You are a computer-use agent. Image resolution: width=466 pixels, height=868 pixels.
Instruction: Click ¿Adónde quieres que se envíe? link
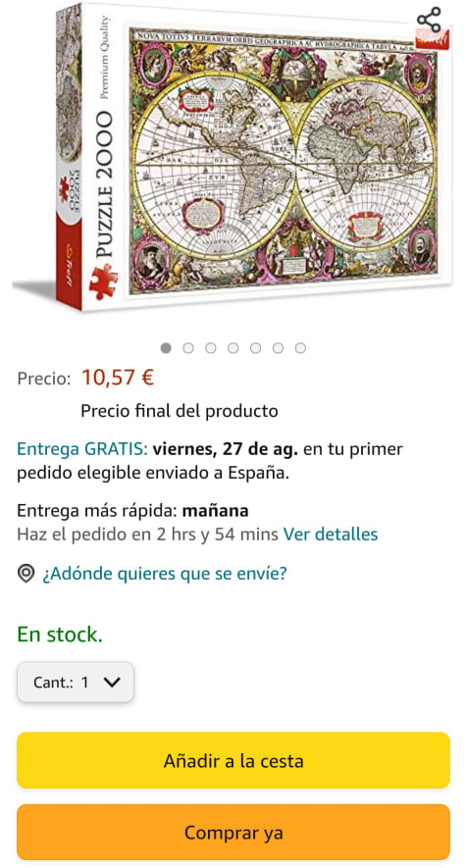pyautogui.click(x=165, y=574)
